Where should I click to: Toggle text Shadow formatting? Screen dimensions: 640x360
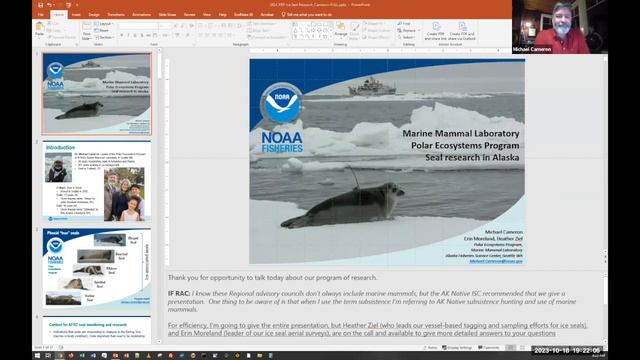click(142, 36)
